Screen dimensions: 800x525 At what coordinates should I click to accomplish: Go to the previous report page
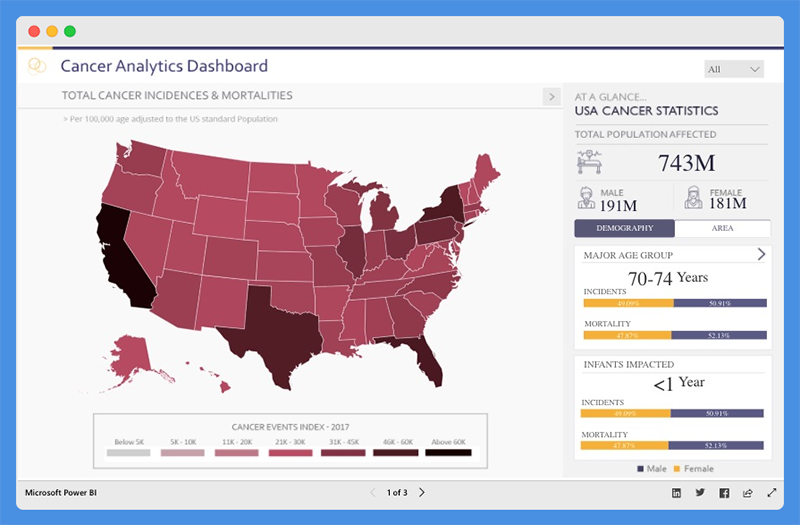373,493
